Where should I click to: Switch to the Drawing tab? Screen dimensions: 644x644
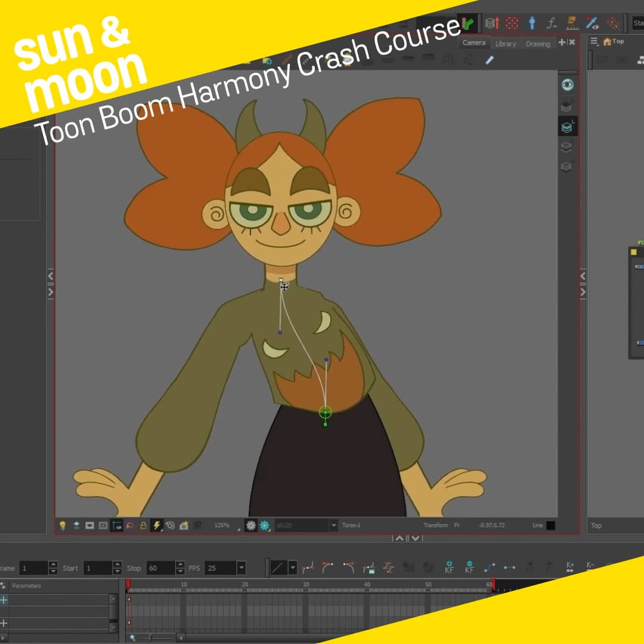537,44
